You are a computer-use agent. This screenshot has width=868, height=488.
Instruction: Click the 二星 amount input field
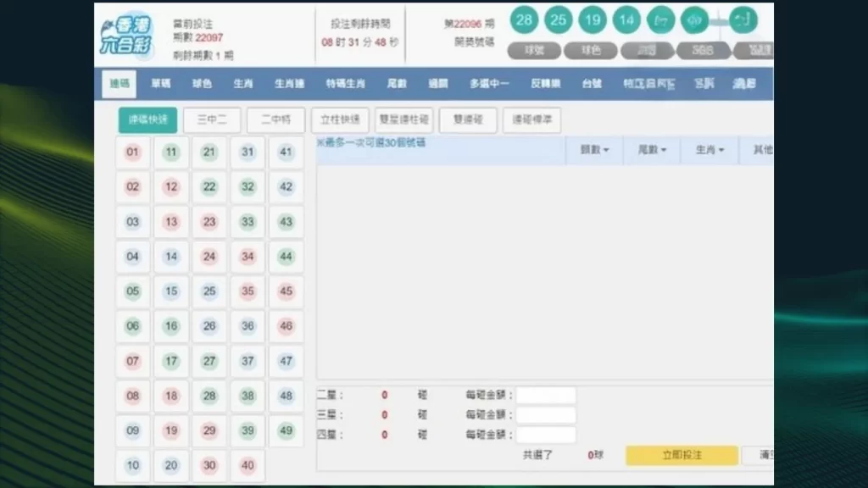pos(546,394)
